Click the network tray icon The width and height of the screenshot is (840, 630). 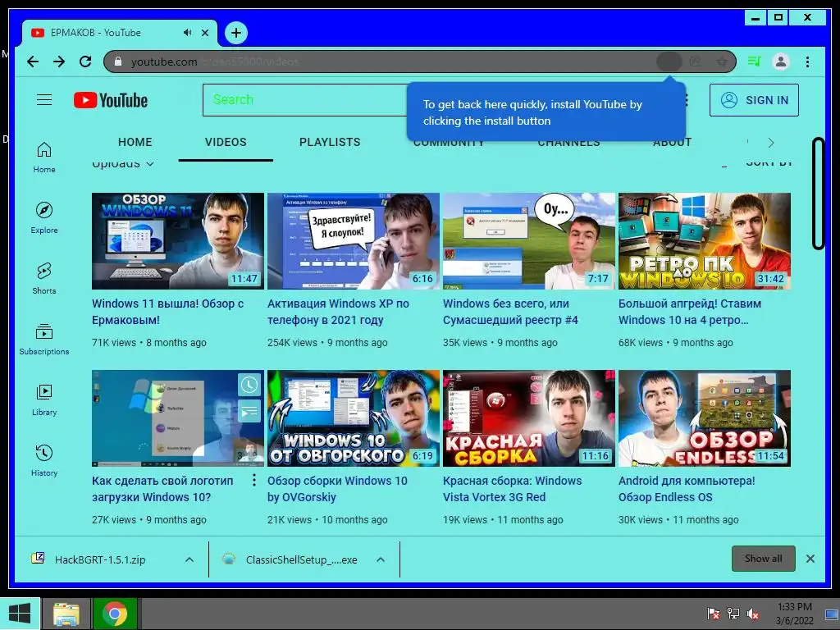(x=733, y=614)
